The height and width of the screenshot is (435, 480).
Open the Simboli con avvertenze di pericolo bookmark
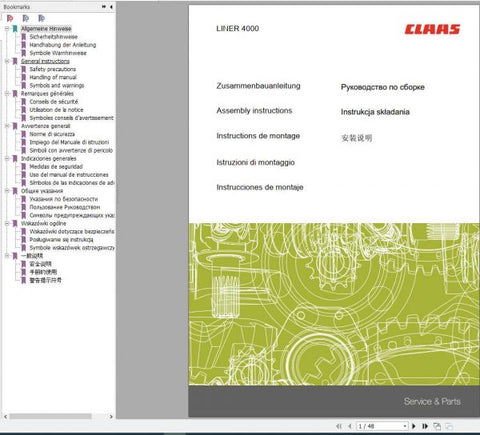pyautogui.click(x=71, y=150)
